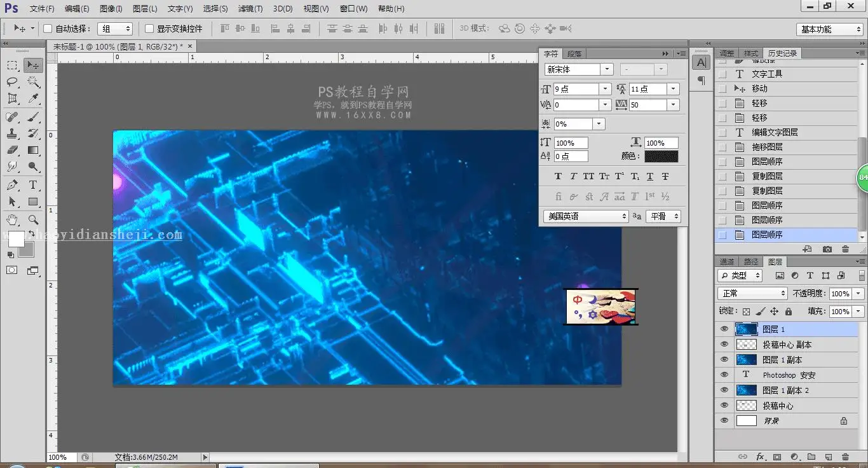Select the Lasso tool
Viewport: 868px width, 468px height.
click(x=12, y=82)
